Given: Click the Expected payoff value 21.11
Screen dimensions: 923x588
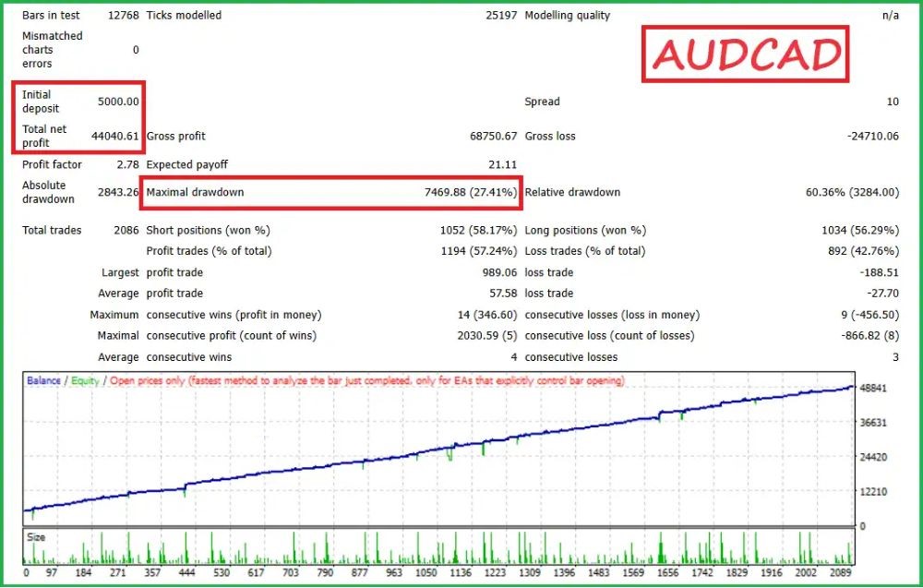Looking at the screenshot, I should click(x=502, y=165).
